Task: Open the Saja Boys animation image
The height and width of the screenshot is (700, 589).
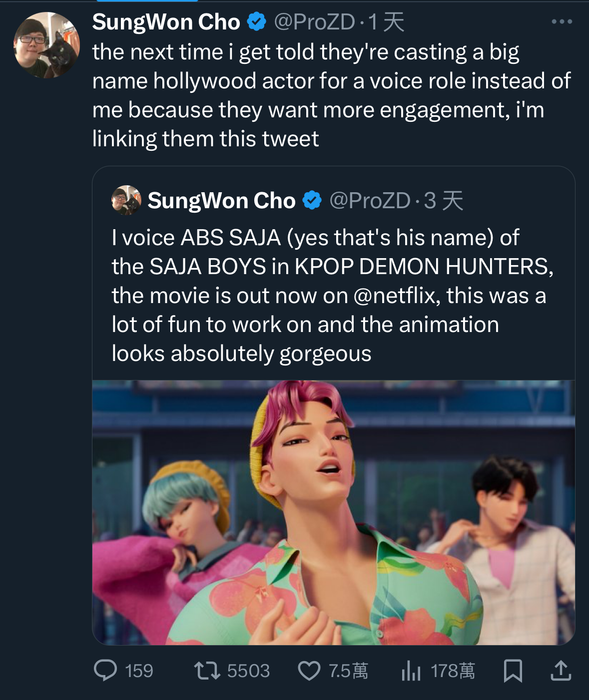Action: tap(333, 512)
